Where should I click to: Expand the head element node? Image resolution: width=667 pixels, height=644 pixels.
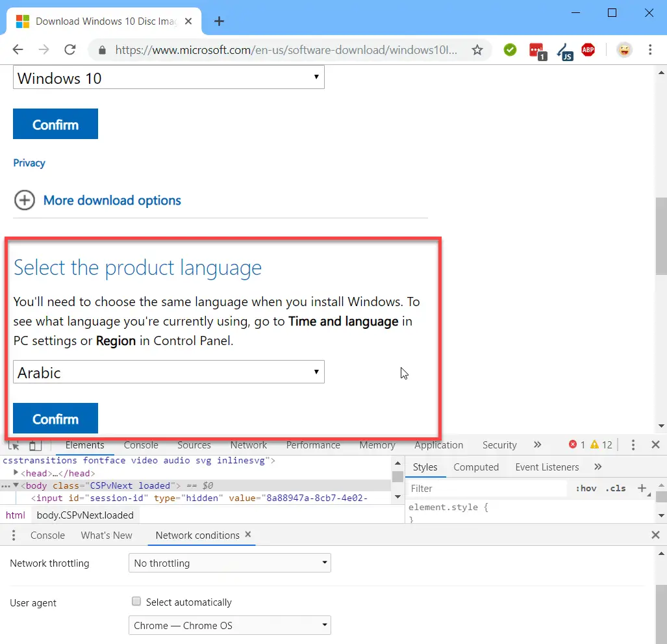pos(16,472)
